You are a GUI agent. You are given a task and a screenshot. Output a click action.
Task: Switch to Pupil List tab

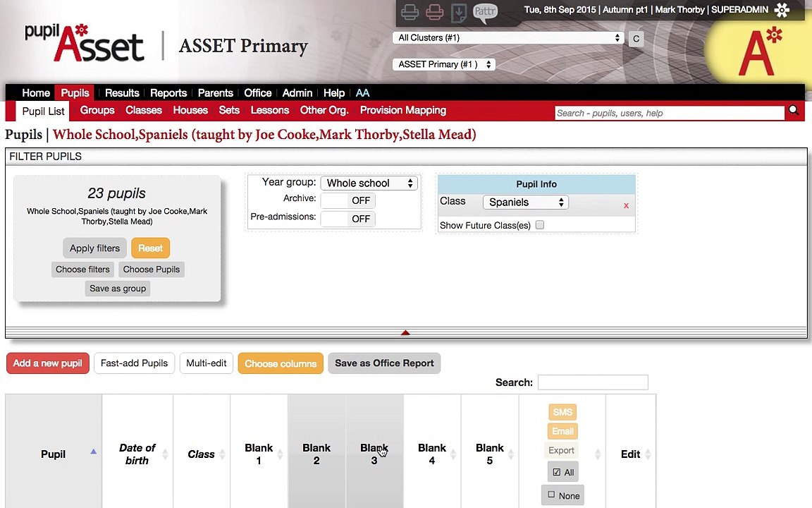(x=43, y=111)
